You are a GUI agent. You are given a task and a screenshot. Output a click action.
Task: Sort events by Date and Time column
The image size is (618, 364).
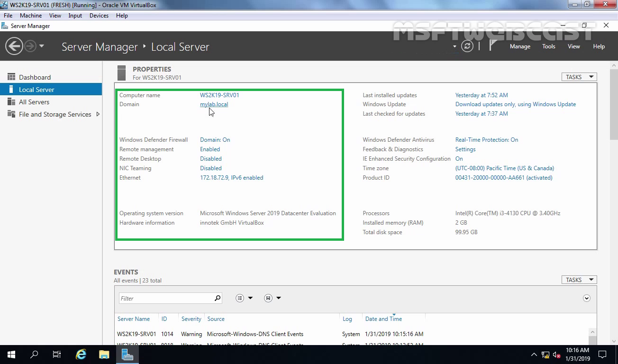click(x=383, y=319)
